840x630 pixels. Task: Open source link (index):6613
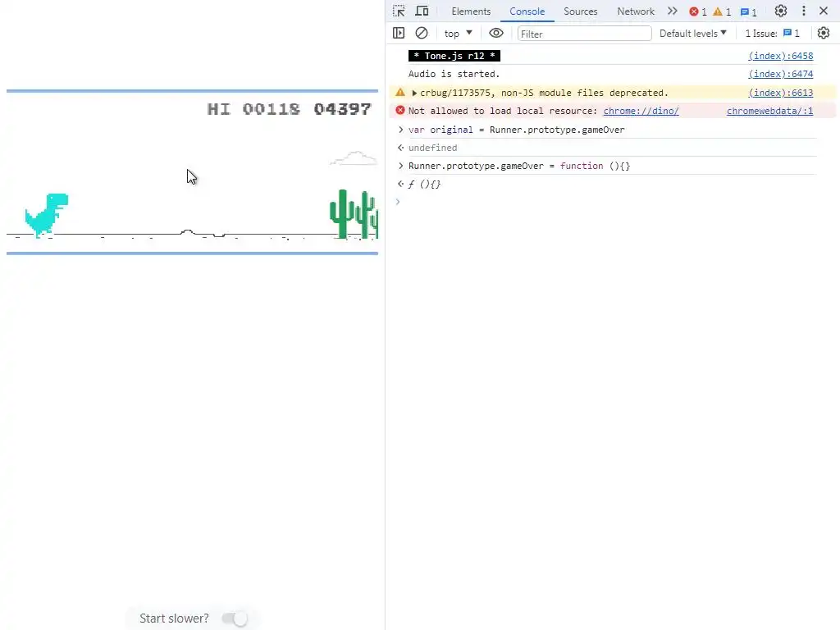(x=781, y=93)
